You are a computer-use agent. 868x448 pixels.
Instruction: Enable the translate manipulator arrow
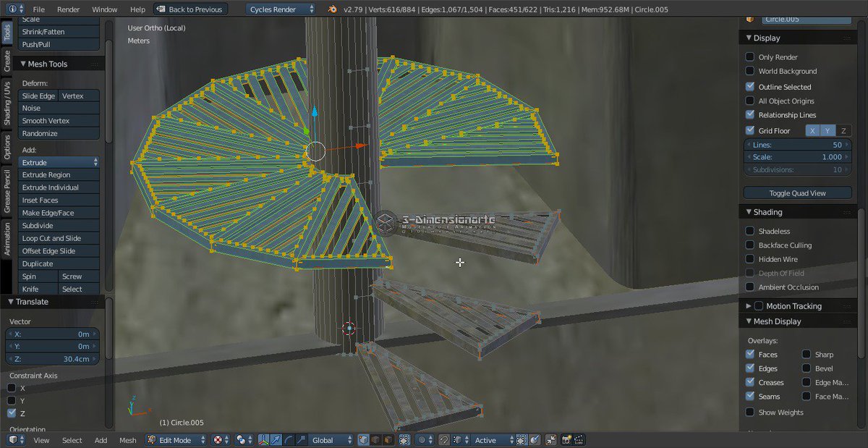276,440
